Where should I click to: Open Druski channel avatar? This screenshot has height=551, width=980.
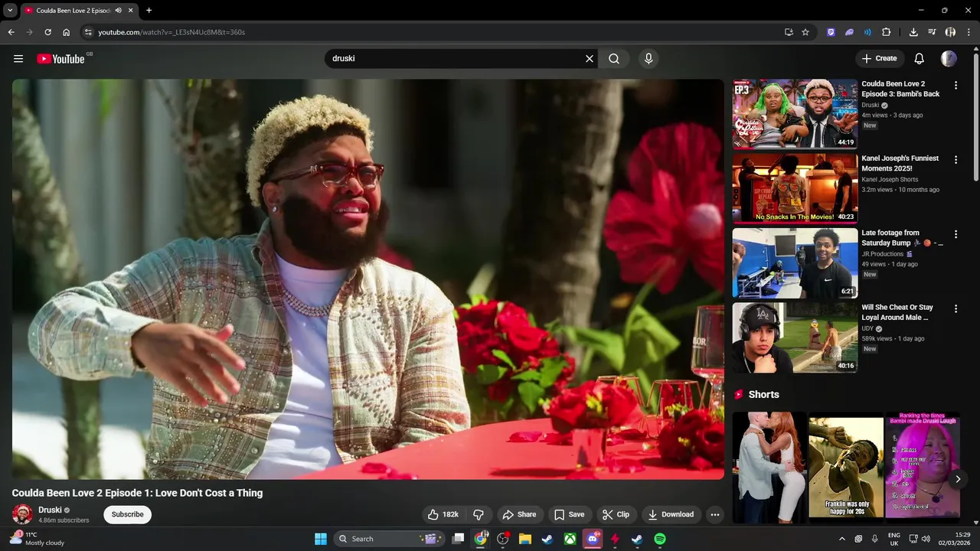coord(22,514)
